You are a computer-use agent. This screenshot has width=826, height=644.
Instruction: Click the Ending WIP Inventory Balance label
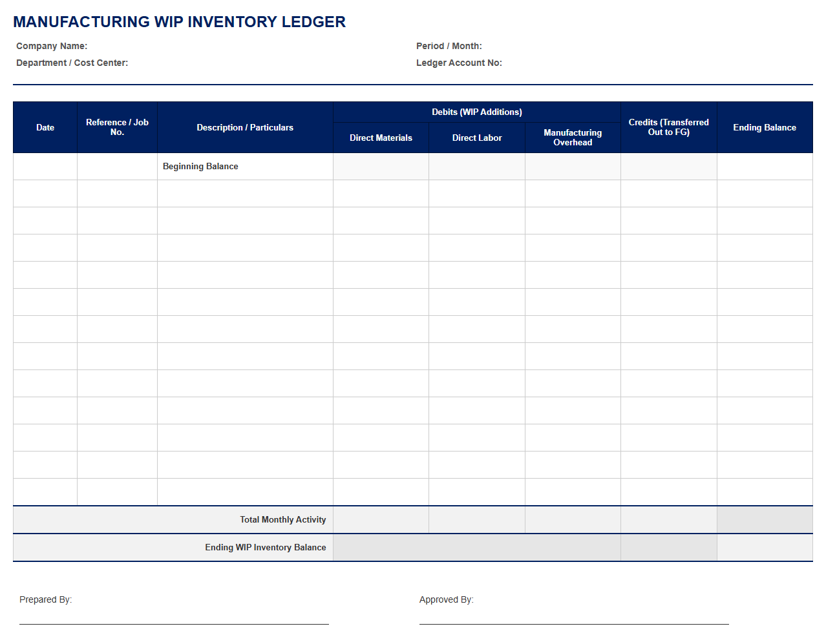[x=266, y=547]
